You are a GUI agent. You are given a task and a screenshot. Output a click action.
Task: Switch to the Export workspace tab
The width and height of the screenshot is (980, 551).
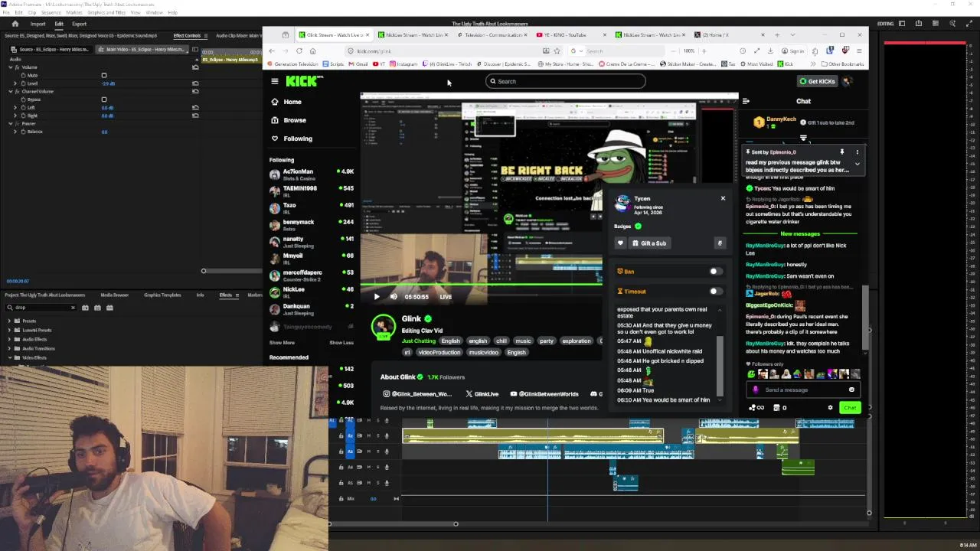point(79,24)
